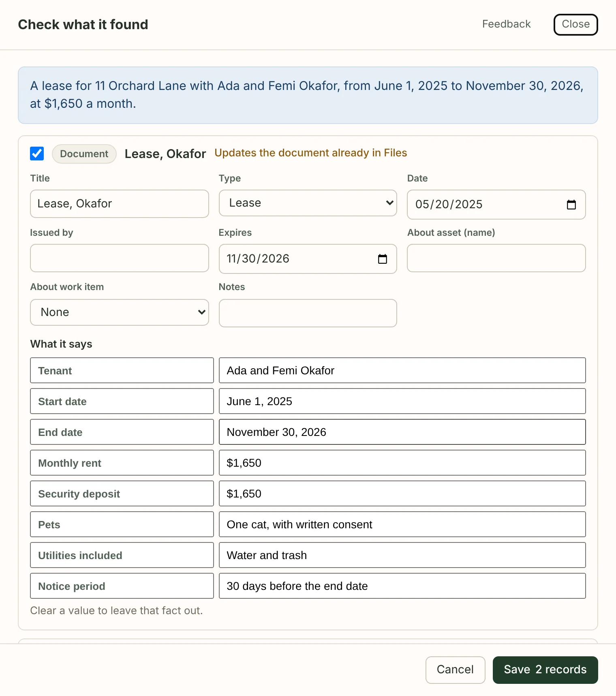Open the Type dropdown showing Lease
The height and width of the screenshot is (696, 616).
[x=308, y=203]
